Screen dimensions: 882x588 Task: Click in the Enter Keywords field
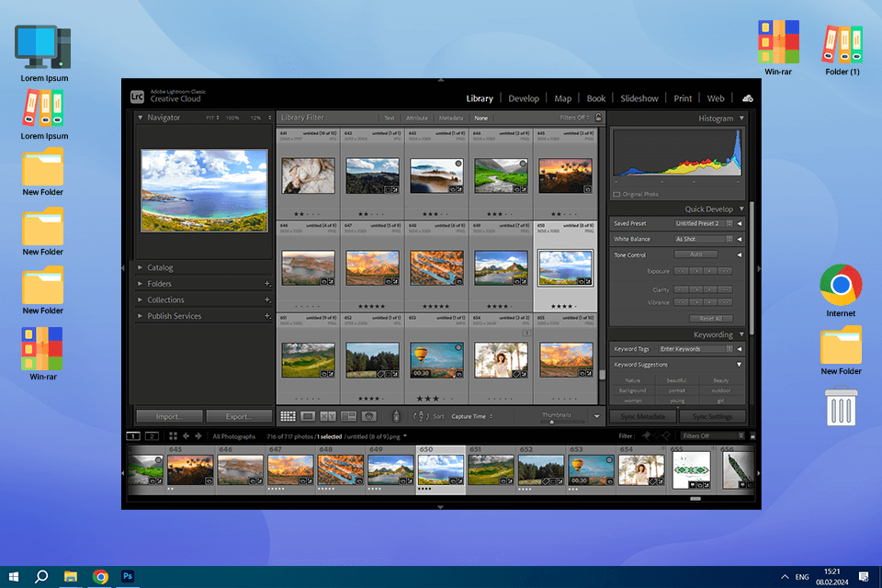pyautogui.click(x=695, y=349)
